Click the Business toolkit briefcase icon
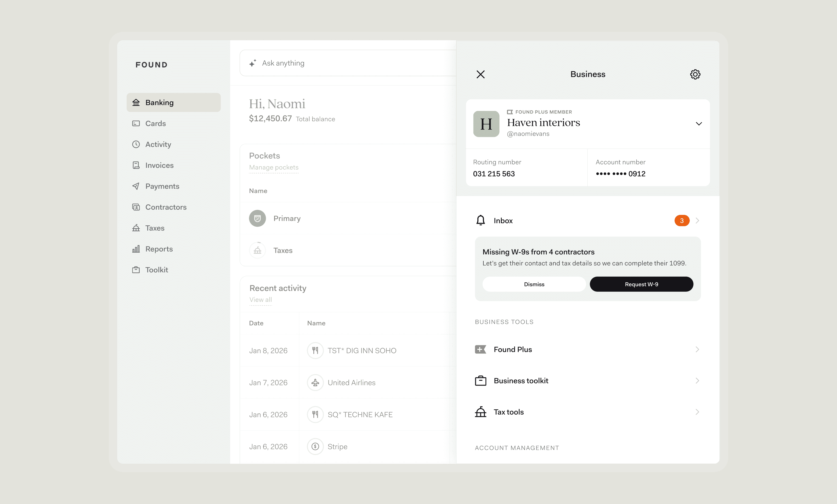This screenshot has width=837, height=504. (x=480, y=381)
